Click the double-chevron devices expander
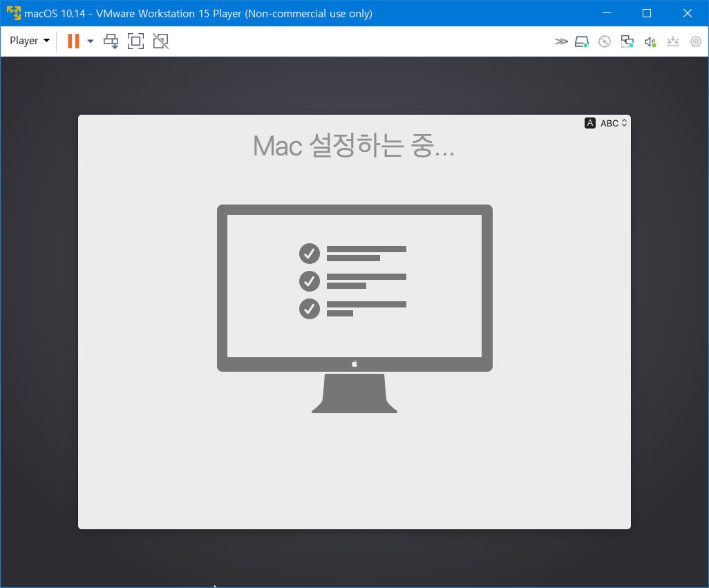 click(560, 41)
